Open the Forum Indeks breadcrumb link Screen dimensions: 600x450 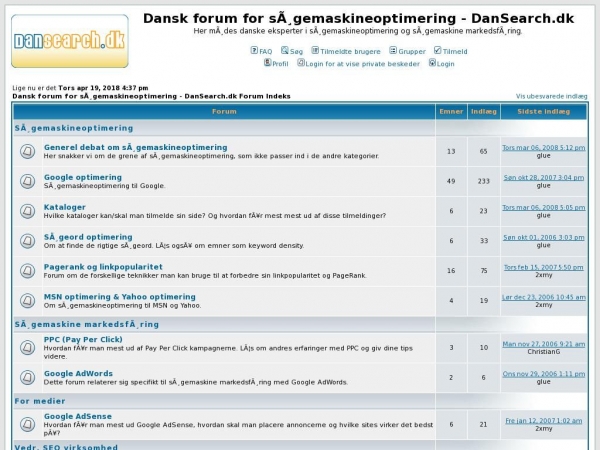151,96
